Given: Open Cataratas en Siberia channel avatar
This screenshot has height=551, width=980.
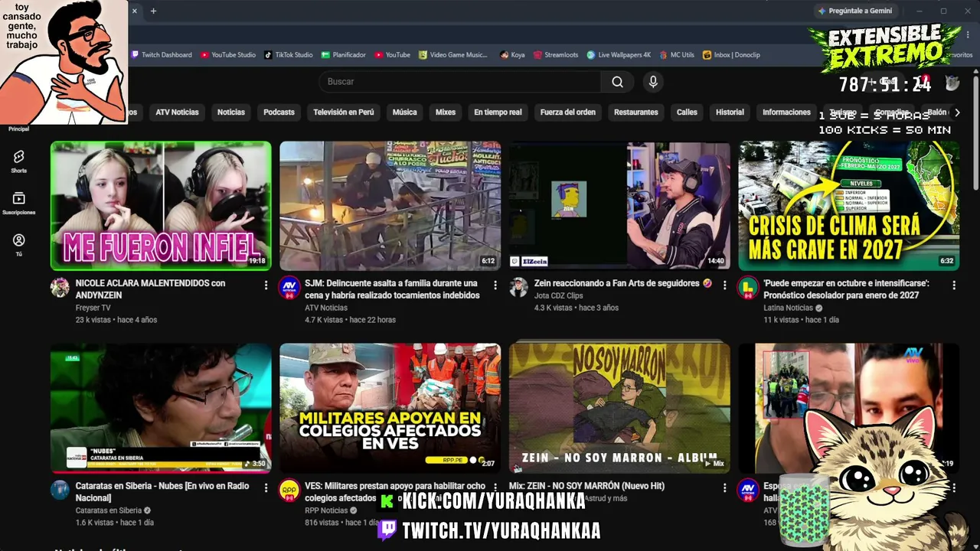Looking at the screenshot, I should click(x=60, y=490).
